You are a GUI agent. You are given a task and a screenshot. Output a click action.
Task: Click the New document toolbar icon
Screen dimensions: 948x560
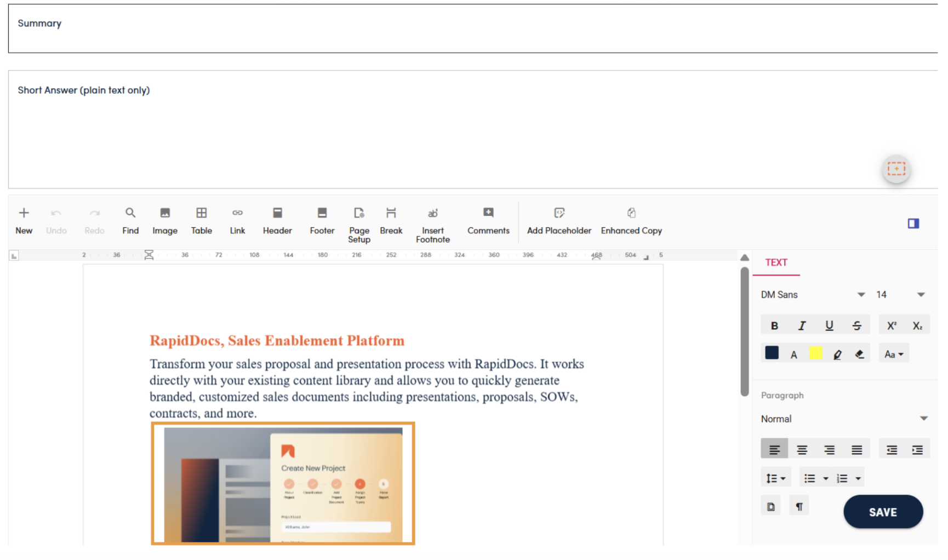[x=24, y=221]
